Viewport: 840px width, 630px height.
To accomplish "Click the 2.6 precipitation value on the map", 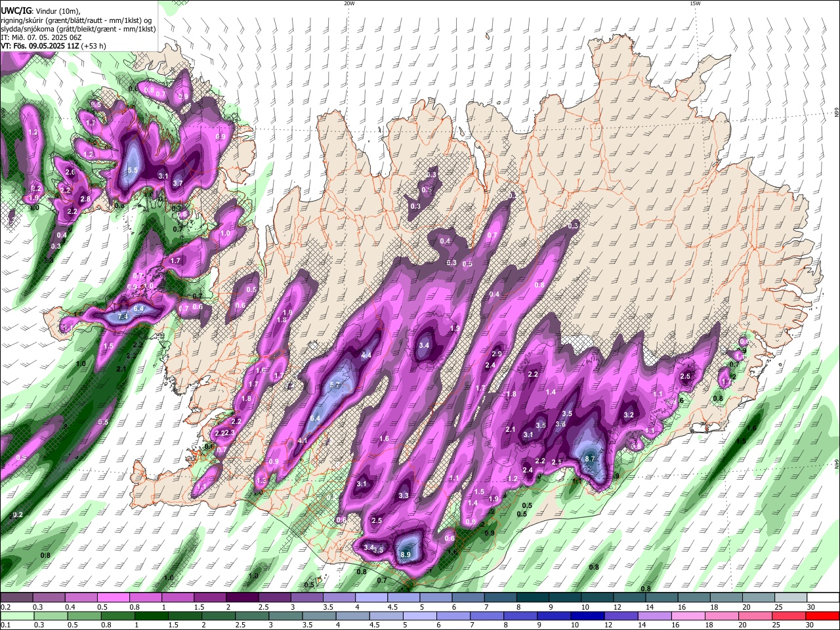I will (70, 172).
